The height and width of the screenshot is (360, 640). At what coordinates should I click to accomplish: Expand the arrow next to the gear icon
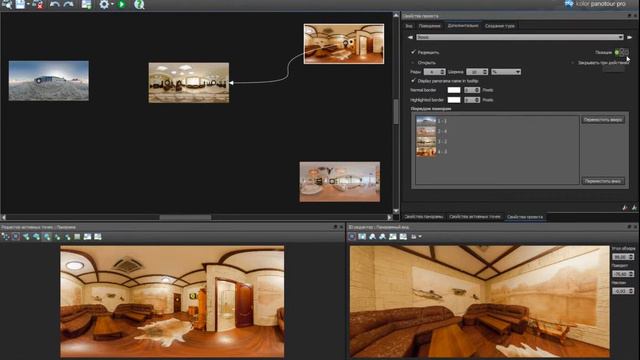tap(112, 4)
